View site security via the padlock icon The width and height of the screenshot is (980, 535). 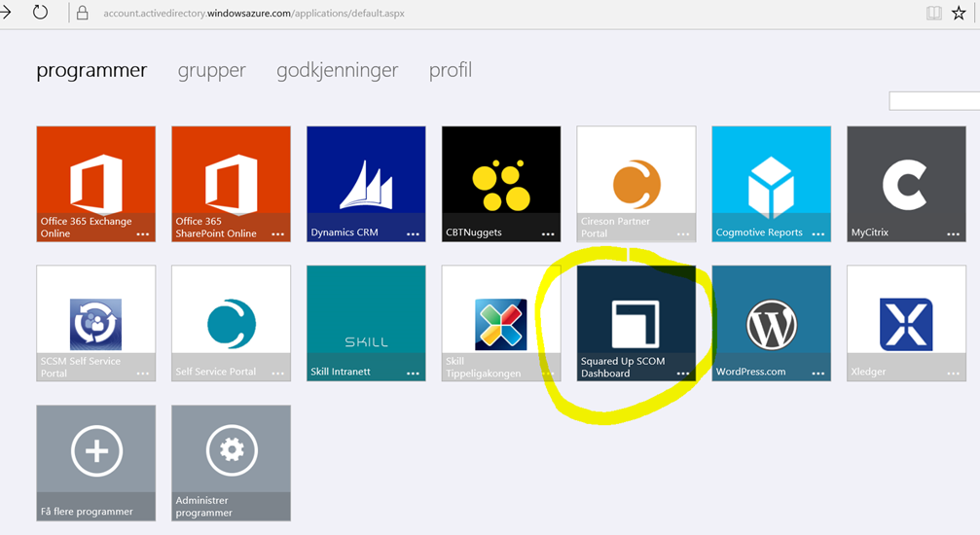point(82,13)
